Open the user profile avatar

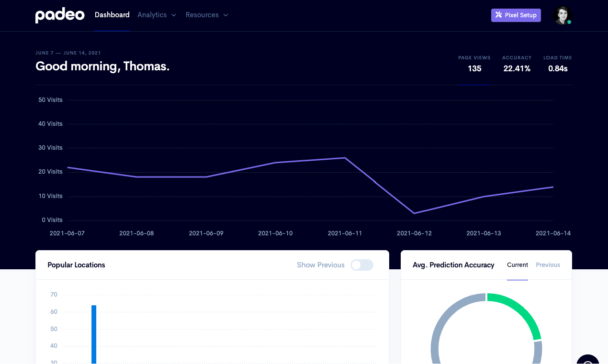tap(562, 15)
